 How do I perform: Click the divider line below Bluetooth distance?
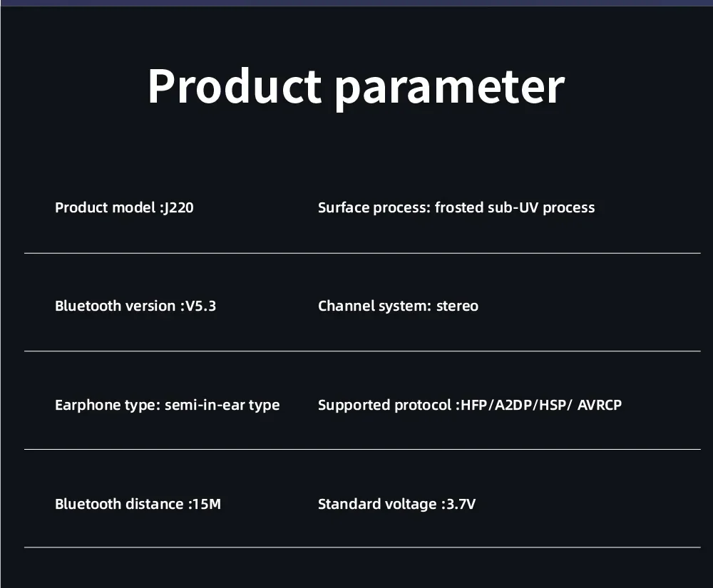coord(362,547)
